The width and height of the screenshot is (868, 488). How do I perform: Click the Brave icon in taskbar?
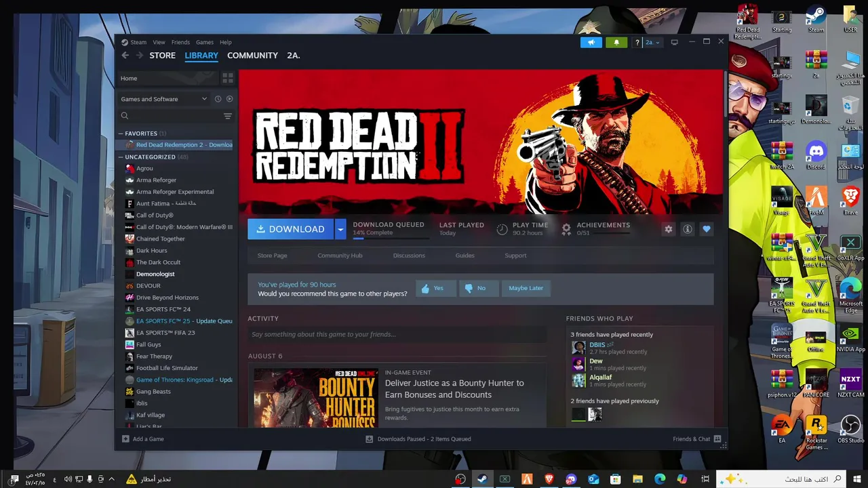pos(549,479)
